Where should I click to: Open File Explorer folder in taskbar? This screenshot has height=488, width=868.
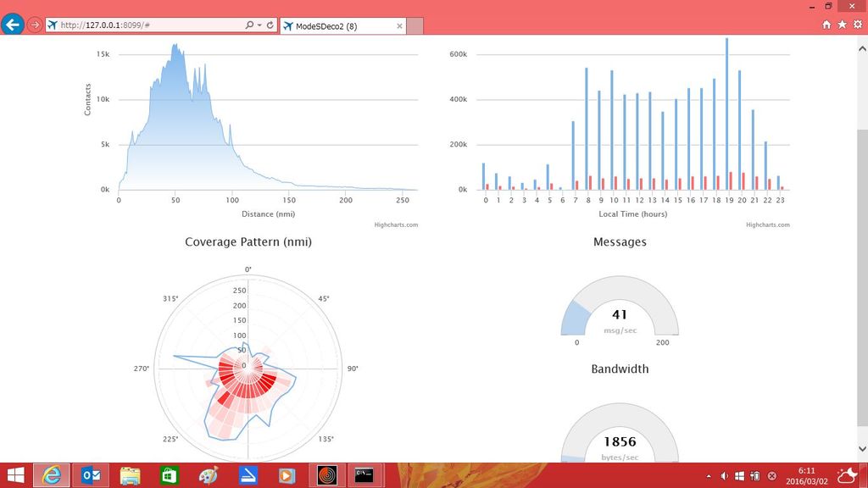coord(130,475)
